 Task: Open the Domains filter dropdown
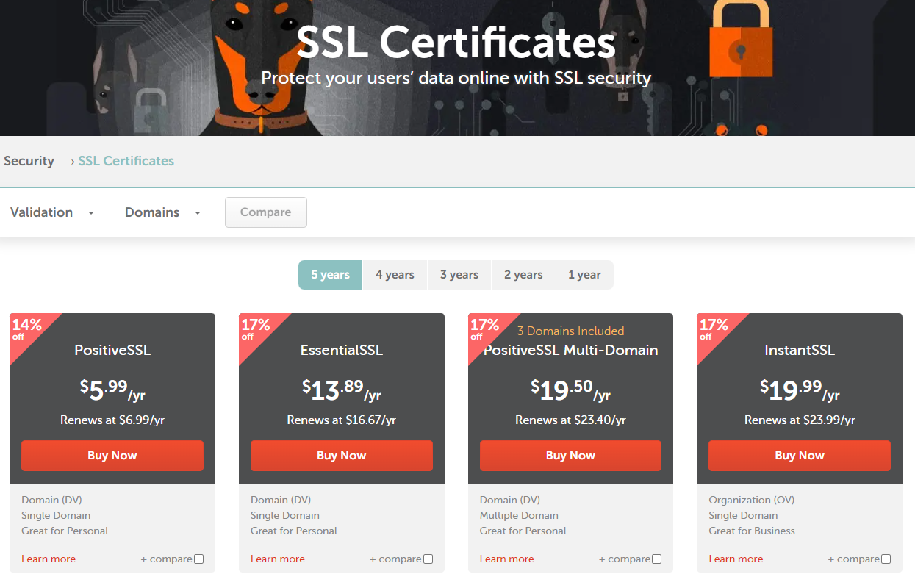162,212
